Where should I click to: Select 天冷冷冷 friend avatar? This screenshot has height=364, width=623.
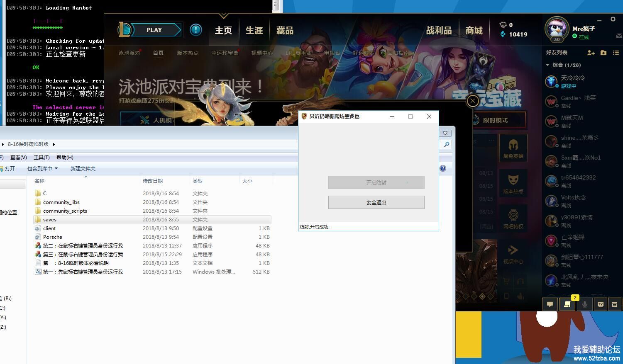point(551,82)
